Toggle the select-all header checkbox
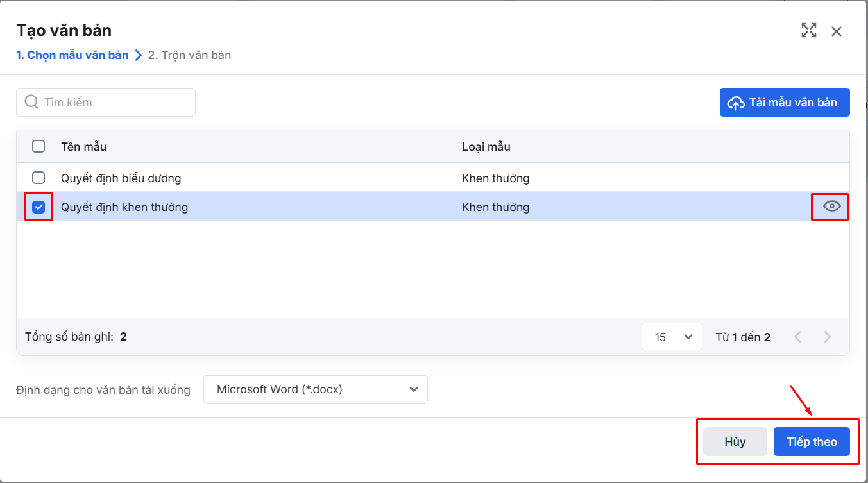This screenshot has width=868, height=483. point(38,146)
